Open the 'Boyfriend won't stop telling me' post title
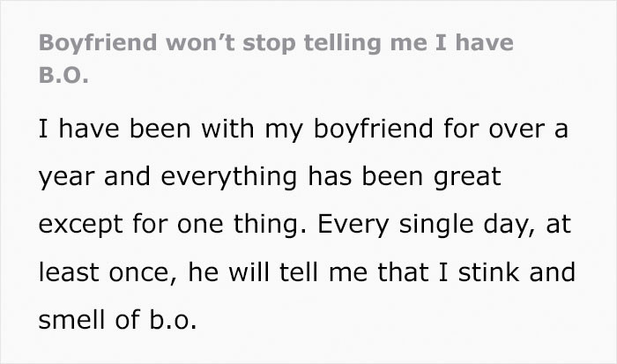 276,58
